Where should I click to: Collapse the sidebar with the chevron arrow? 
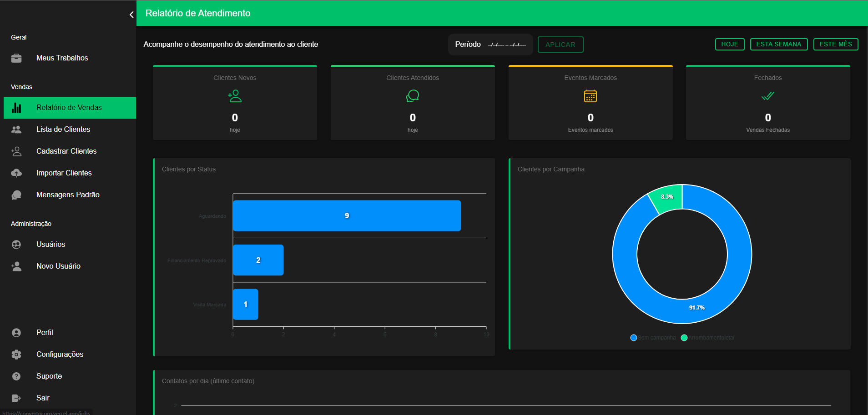[131, 14]
